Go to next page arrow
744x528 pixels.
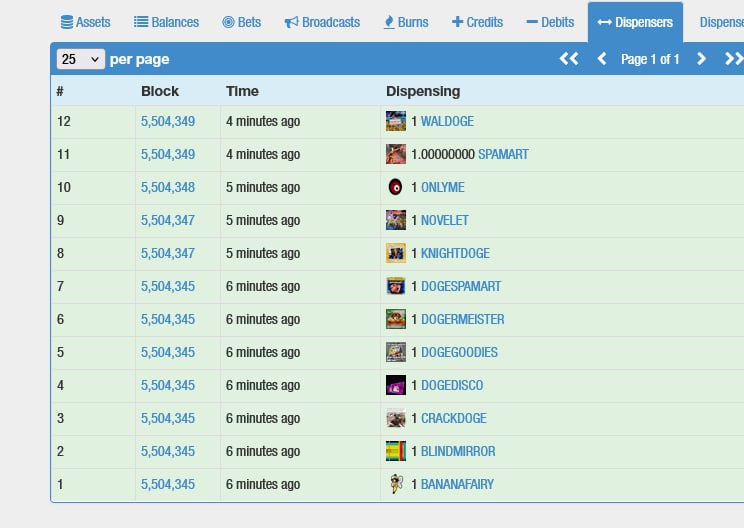pos(701,59)
